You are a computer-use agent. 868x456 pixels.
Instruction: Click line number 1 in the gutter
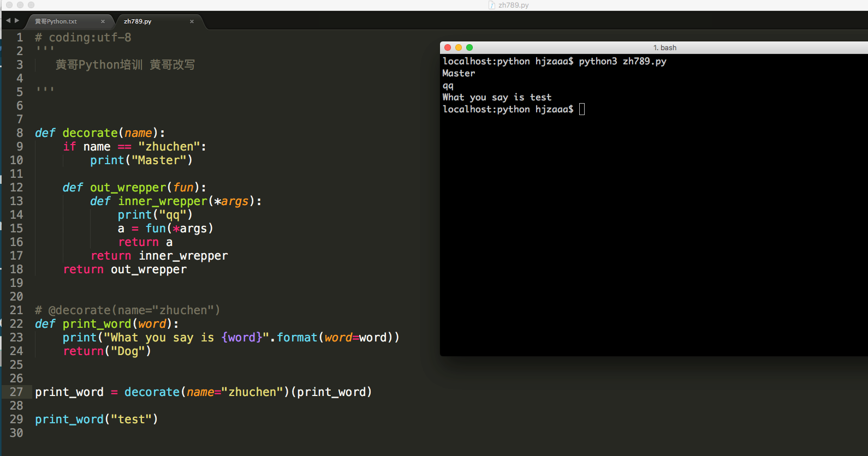click(20, 38)
